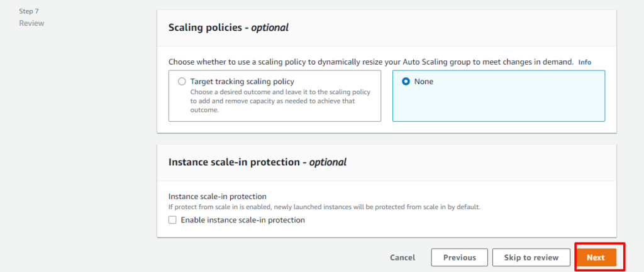Click the Instance scale-in protection - optional heading
The image size is (644, 272).
[x=257, y=162]
